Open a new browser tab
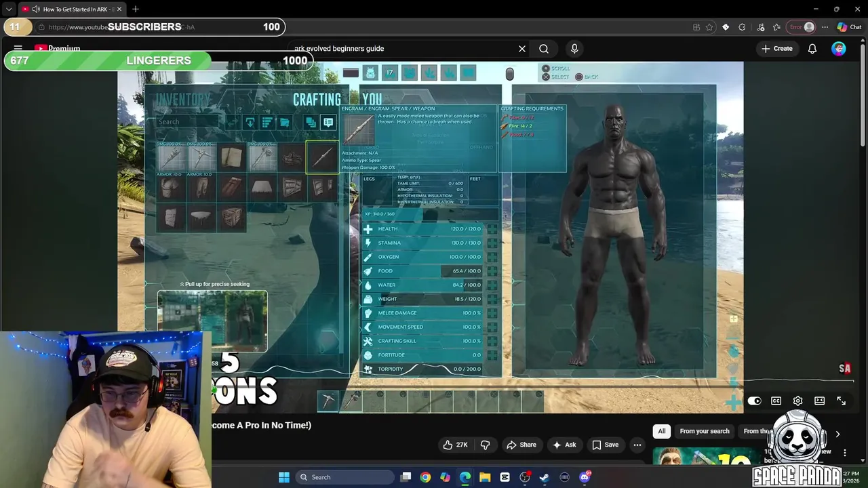The height and width of the screenshot is (488, 868). pyautogui.click(x=136, y=9)
